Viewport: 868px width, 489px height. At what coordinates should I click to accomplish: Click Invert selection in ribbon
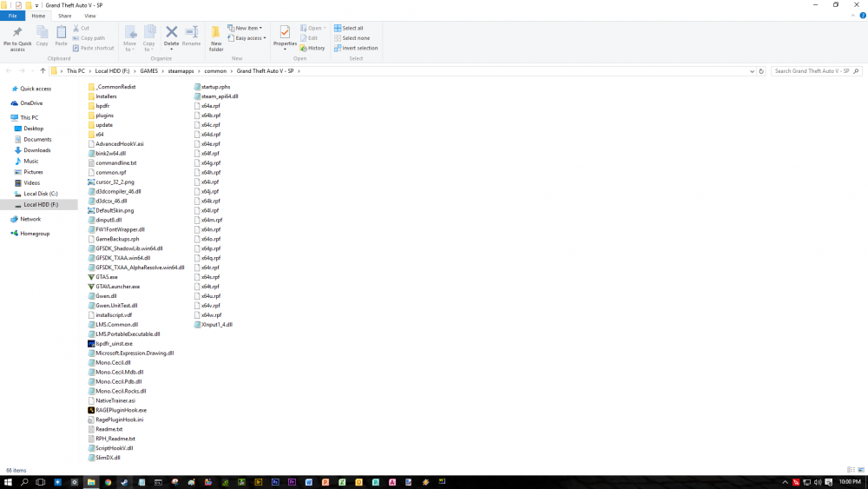point(356,48)
